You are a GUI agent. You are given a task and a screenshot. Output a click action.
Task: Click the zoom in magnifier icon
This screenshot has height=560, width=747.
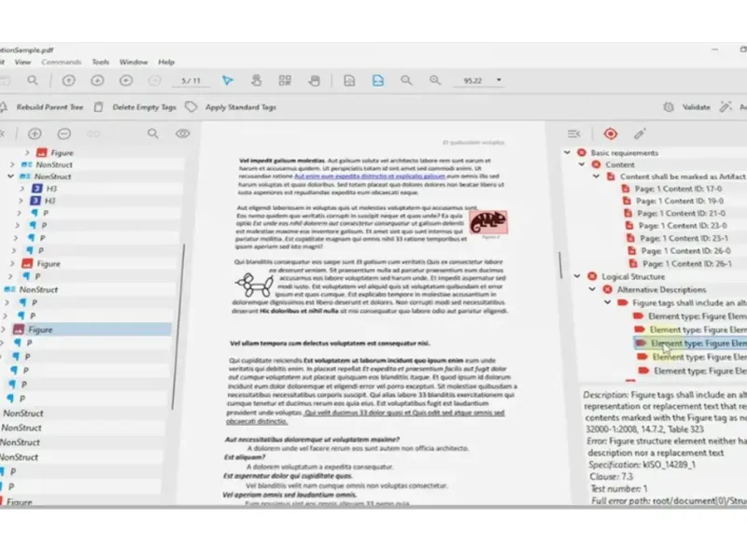point(435,80)
